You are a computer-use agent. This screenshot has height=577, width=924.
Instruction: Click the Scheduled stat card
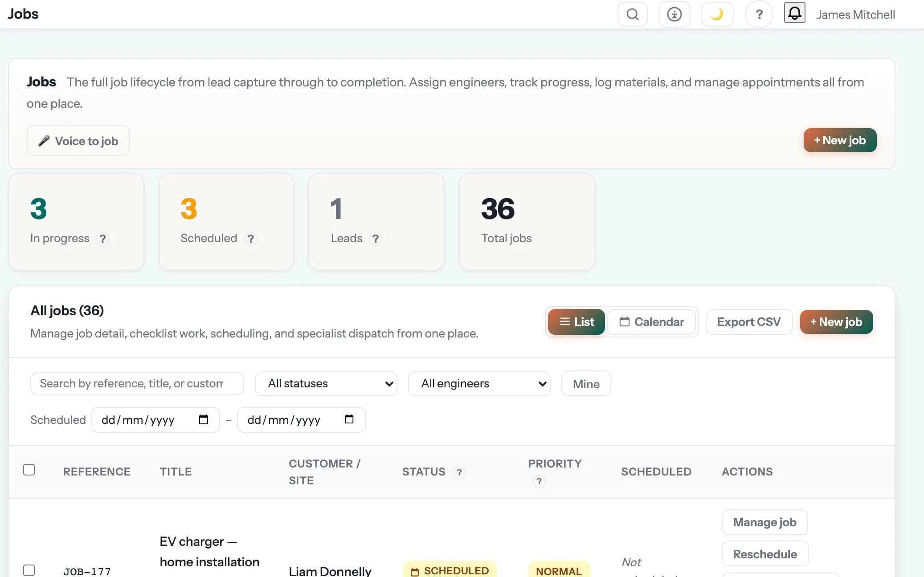[x=226, y=222]
